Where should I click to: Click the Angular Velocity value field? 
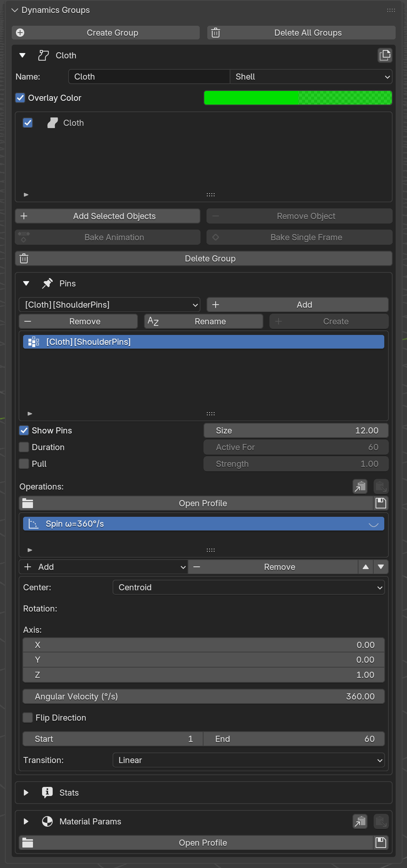click(x=203, y=696)
